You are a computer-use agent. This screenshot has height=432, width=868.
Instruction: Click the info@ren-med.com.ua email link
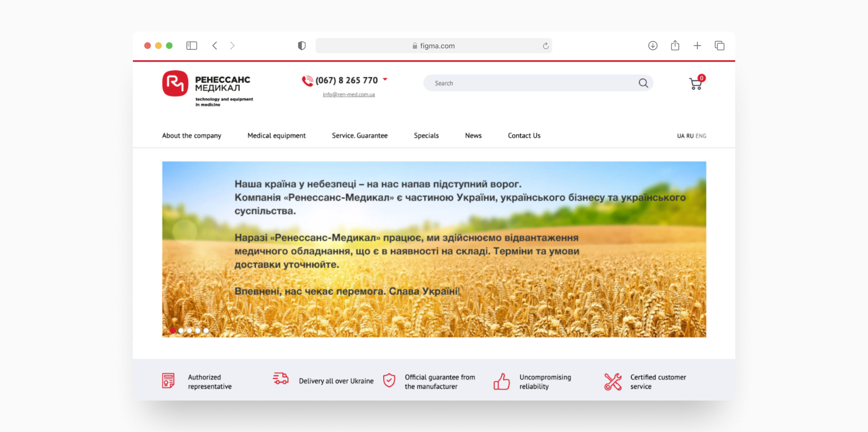click(x=349, y=95)
